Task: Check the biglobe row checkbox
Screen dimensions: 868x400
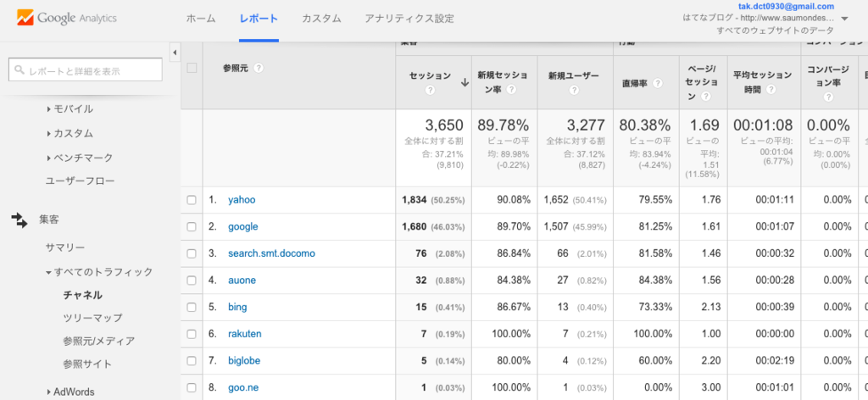Action: pyautogui.click(x=192, y=361)
